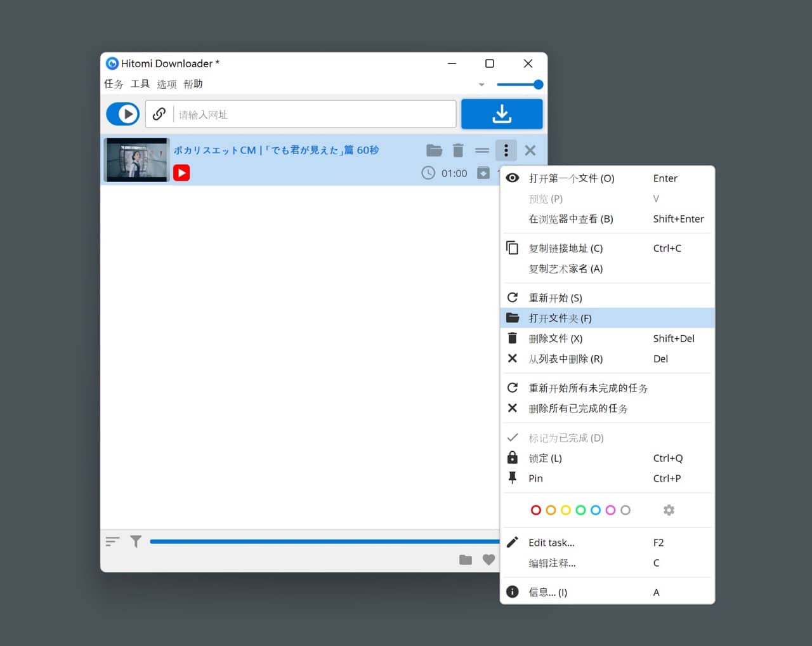This screenshot has width=812, height=646.
Task: Select Edit task... entry
Action: click(607, 543)
